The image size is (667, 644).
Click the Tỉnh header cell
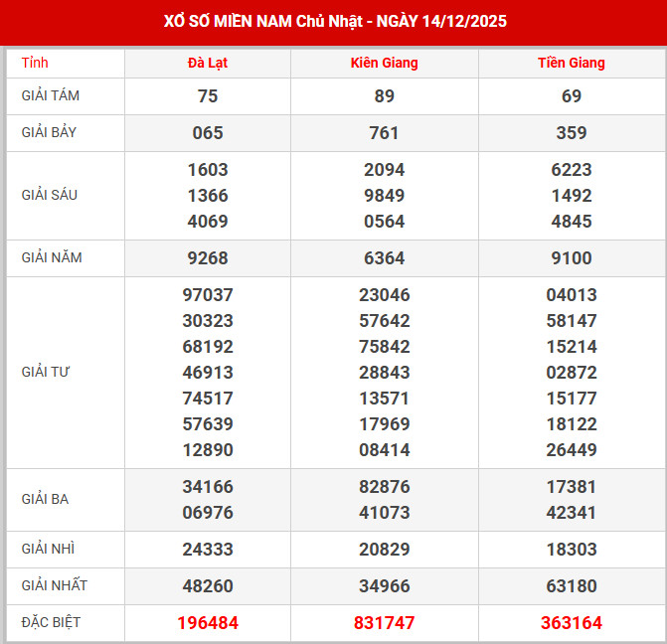tap(35, 63)
